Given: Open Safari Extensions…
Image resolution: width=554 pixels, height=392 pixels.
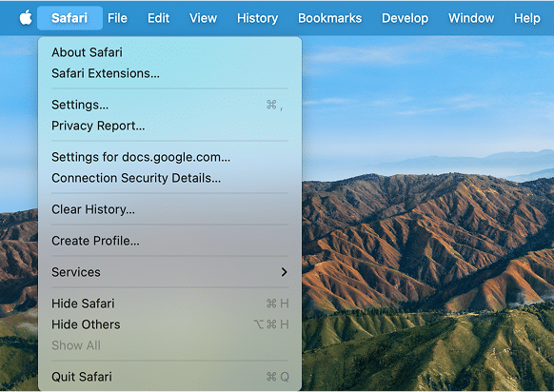Looking at the screenshot, I should point(169,73).
